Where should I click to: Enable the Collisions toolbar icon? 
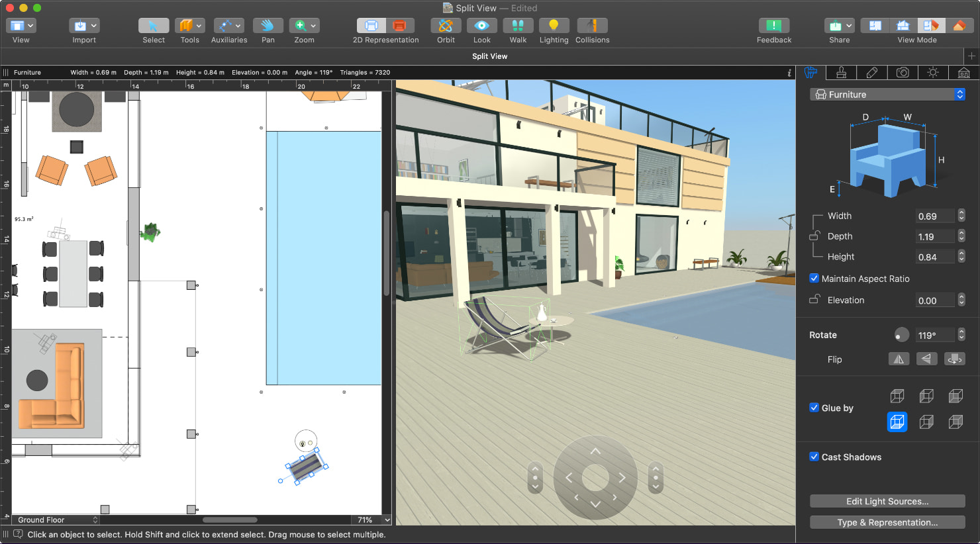[591, 25]
